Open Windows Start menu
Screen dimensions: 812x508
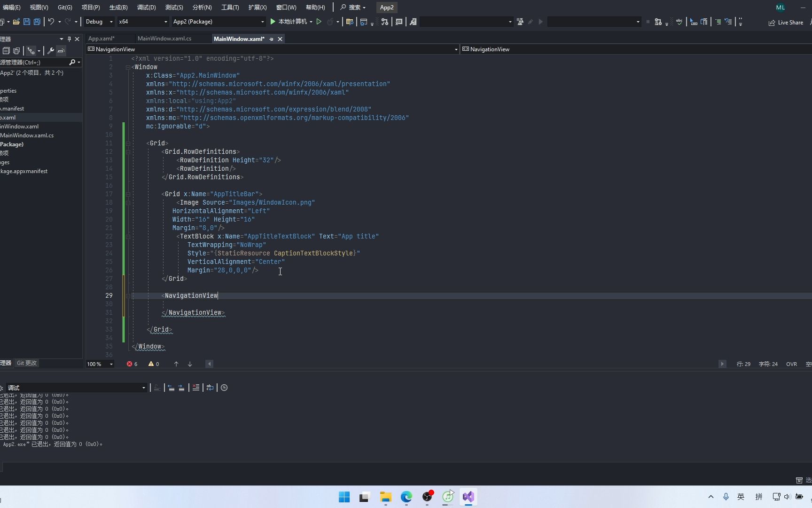(x=344, y=497)
